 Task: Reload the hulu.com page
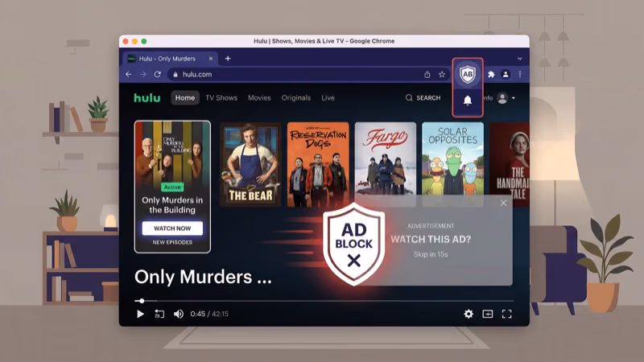click(157, 74)
